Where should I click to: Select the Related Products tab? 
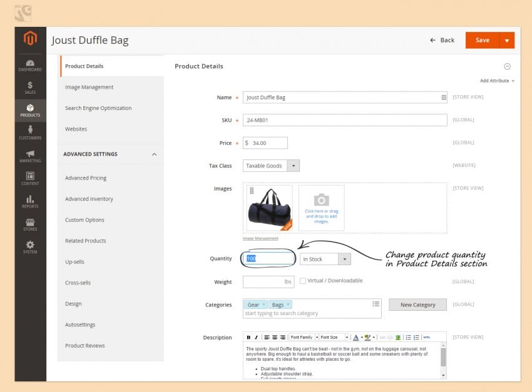(x=111, y=241)
